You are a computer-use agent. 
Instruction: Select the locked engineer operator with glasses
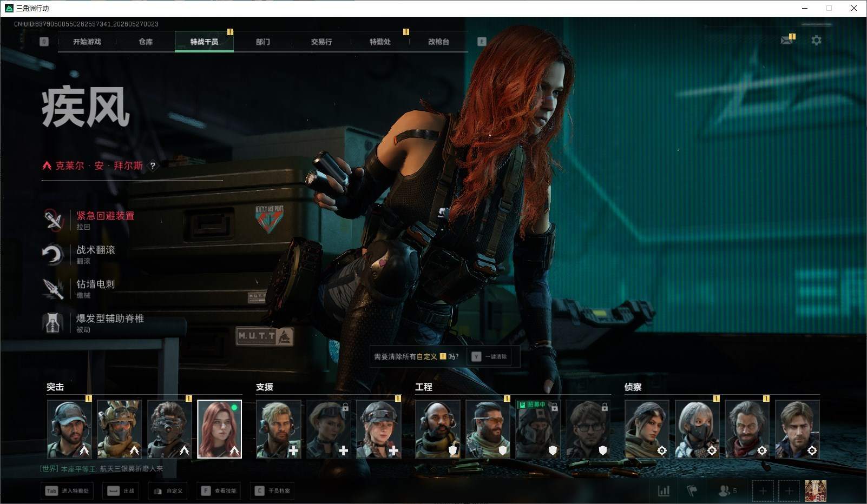(x=588, y=429)
